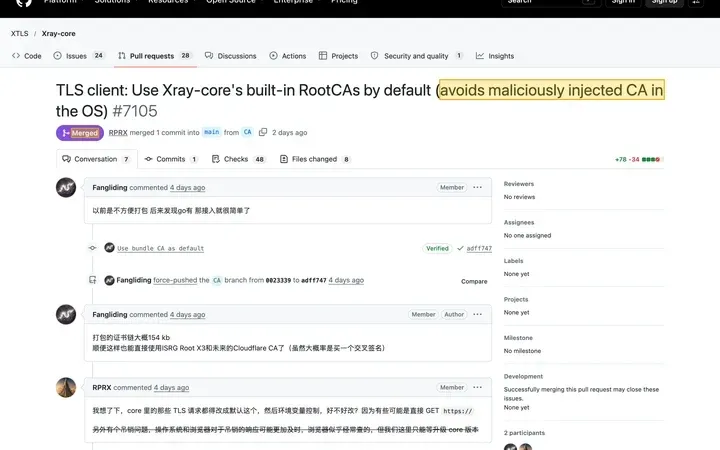
Task: Click the Xray-core repository link
Action: [58, 34]
